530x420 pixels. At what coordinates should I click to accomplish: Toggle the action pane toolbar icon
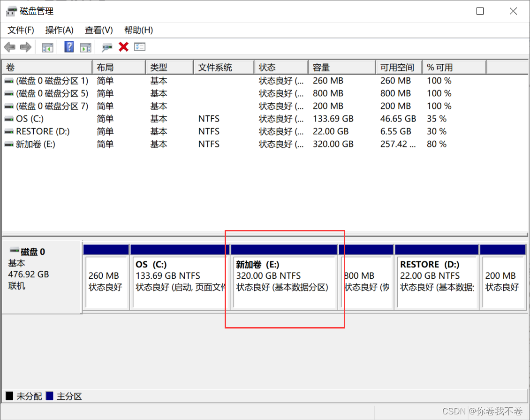[85, 47]
